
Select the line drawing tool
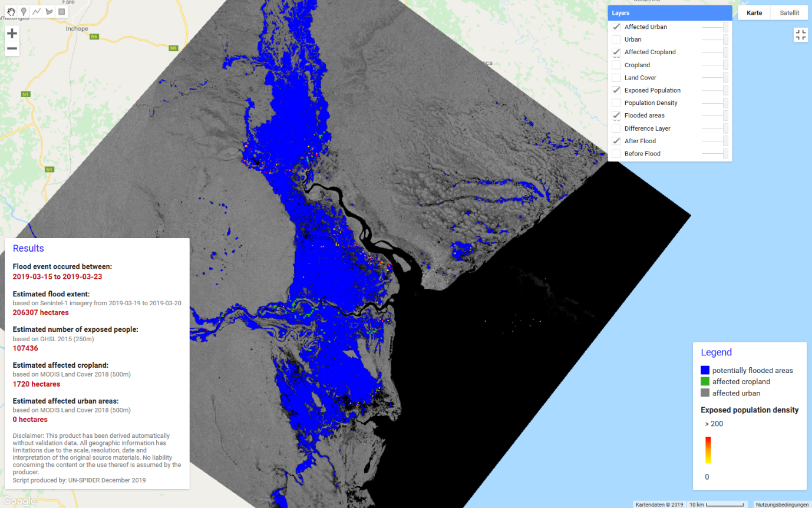[36, 11]
